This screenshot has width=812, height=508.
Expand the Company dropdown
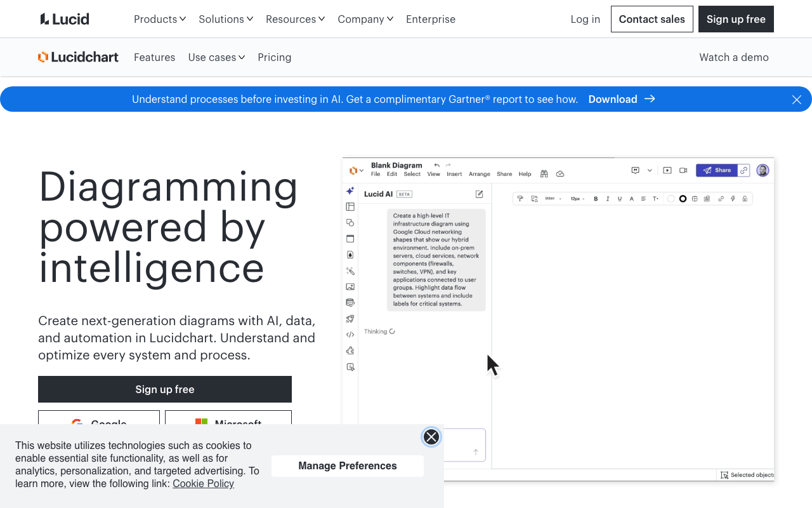pos(365,19)
